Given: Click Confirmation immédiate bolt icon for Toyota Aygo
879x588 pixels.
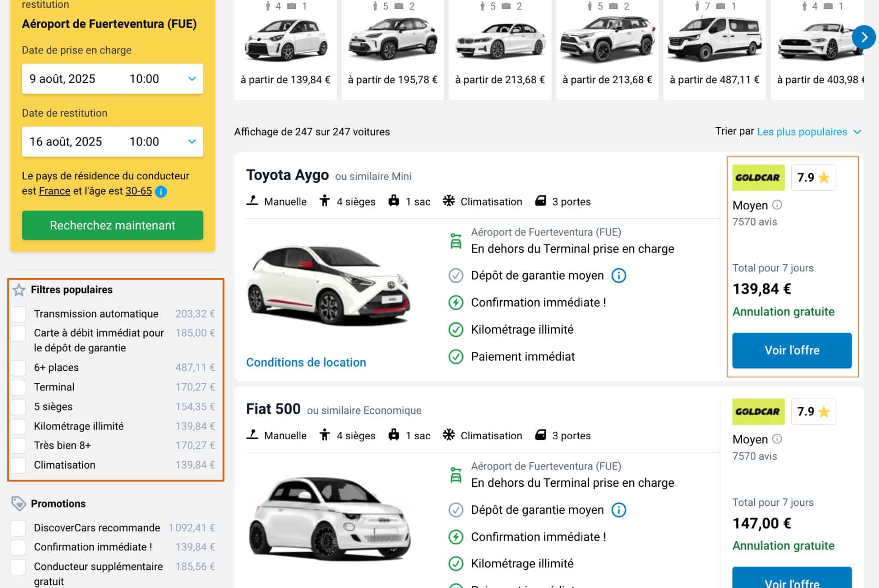Looking at the screenshot, I should tap(456, 302).
